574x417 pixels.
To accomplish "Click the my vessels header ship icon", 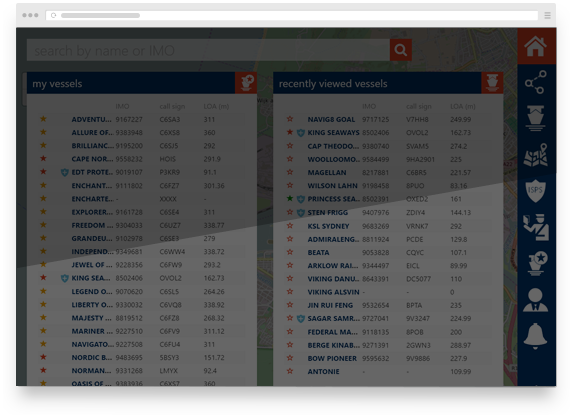I will [x=246, y=83].
